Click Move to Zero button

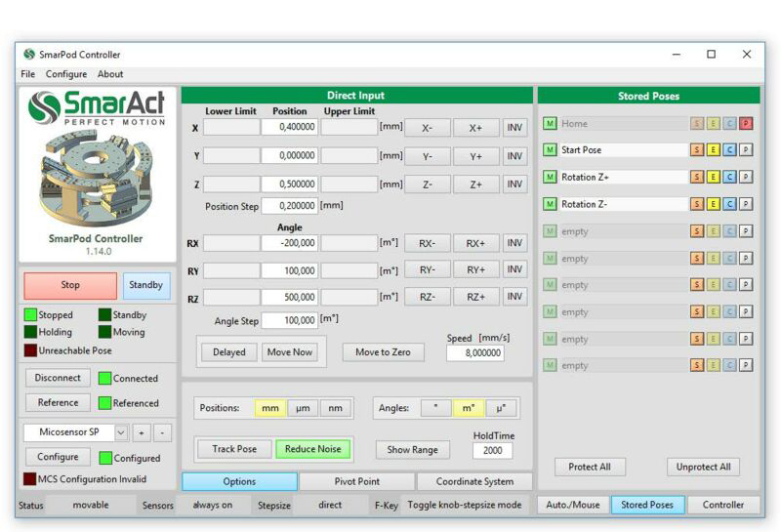pos(383,352)
